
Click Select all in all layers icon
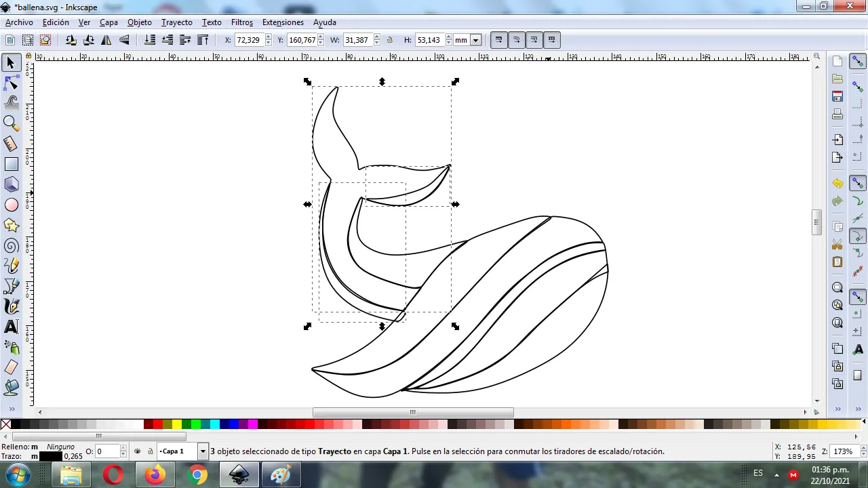(28, 40)
